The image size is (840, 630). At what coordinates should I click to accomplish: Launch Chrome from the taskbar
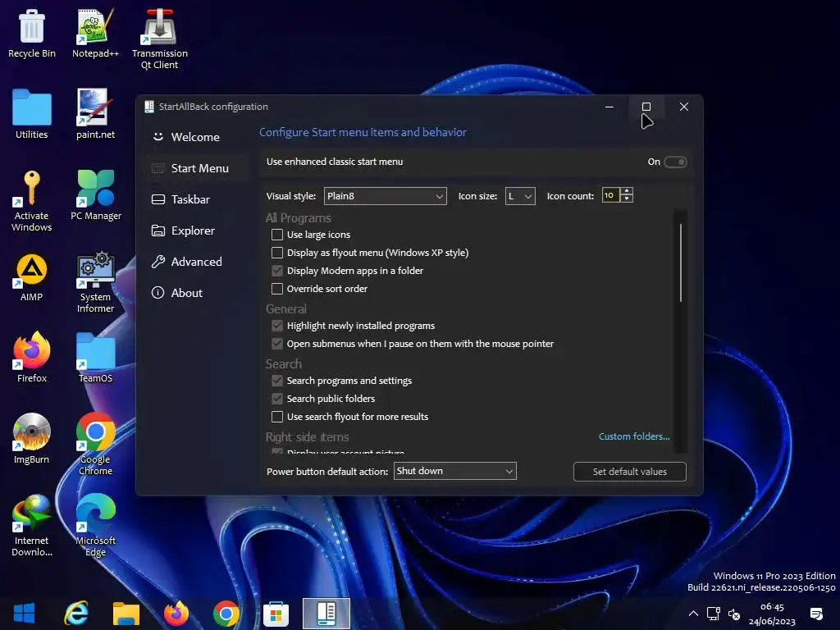point(226,613)
